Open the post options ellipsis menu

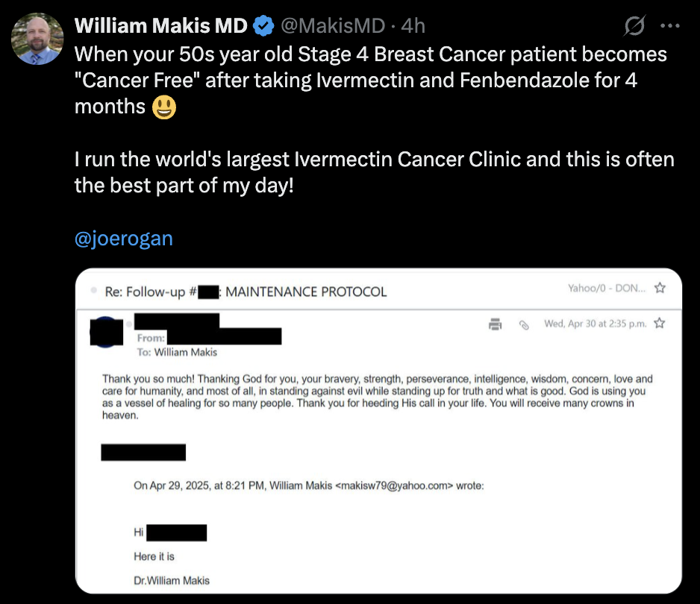coord(671,25)
